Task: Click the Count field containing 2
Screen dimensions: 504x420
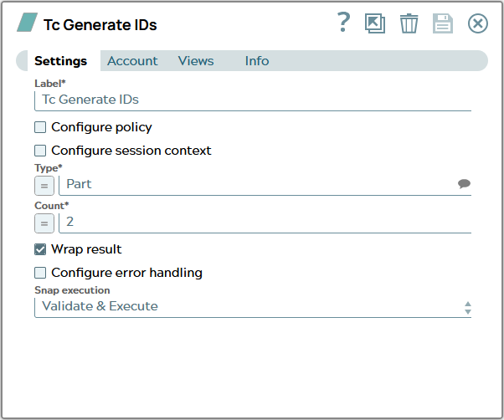Action: pyautogui.click(x=265, y=223)
